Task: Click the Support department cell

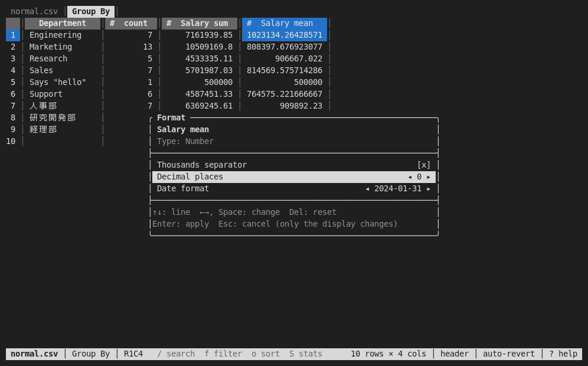Action: (x=45, y=94)
